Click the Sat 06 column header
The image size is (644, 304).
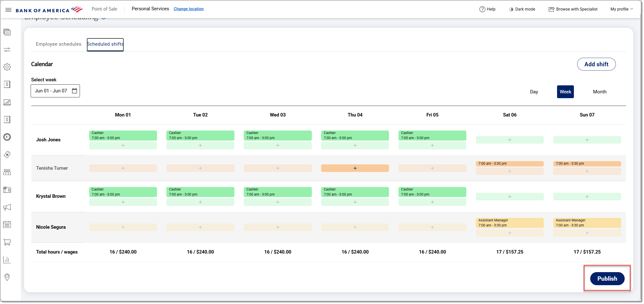pos(510,115)
